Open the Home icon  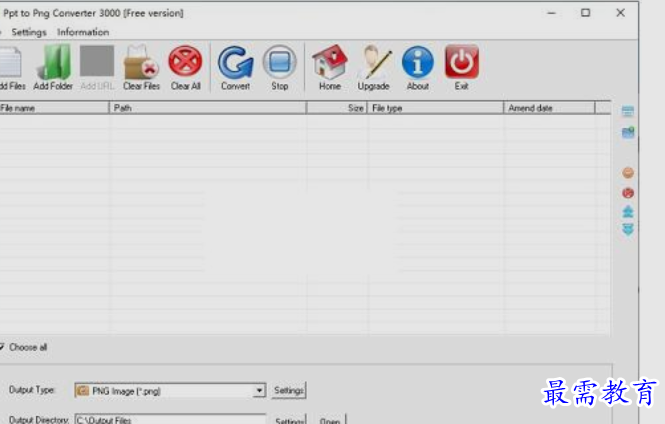click(x=330, y=62)
